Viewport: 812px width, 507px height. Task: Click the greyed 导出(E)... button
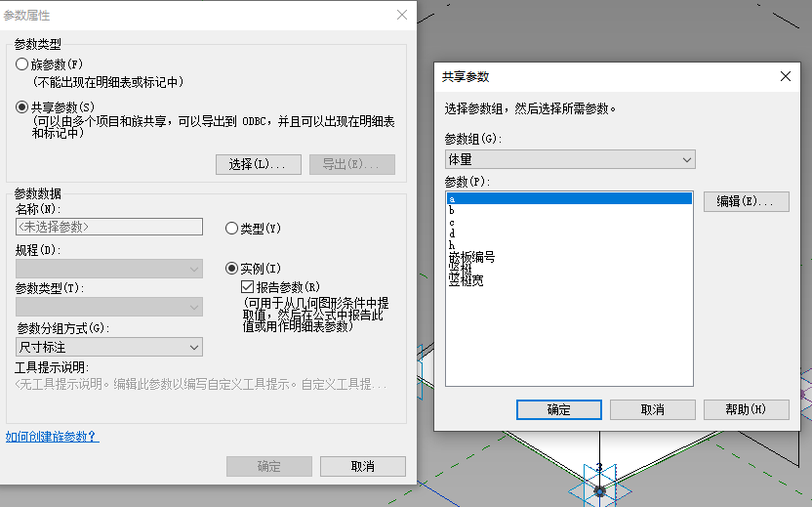(352, 164)
